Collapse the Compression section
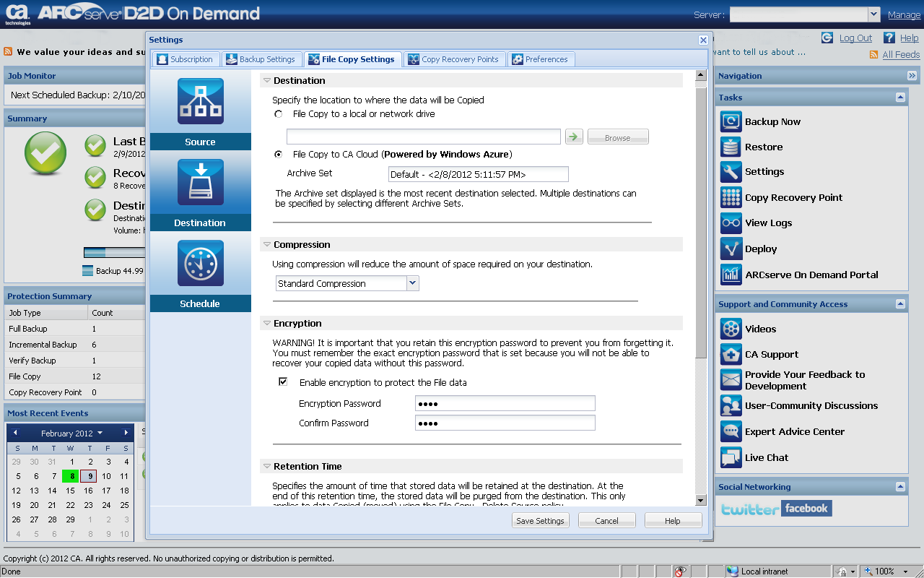924x578 pixels. coord(267,245)
